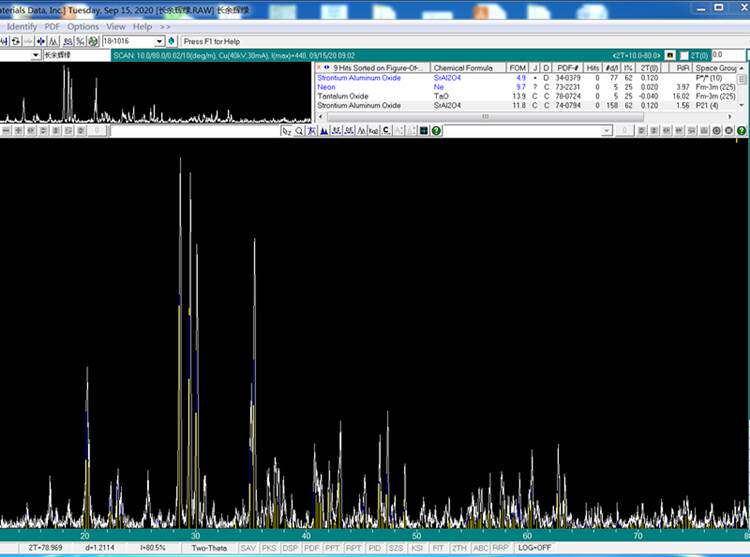Open the dropdown in the chart toolbar
750x557 pixels.
607,131
